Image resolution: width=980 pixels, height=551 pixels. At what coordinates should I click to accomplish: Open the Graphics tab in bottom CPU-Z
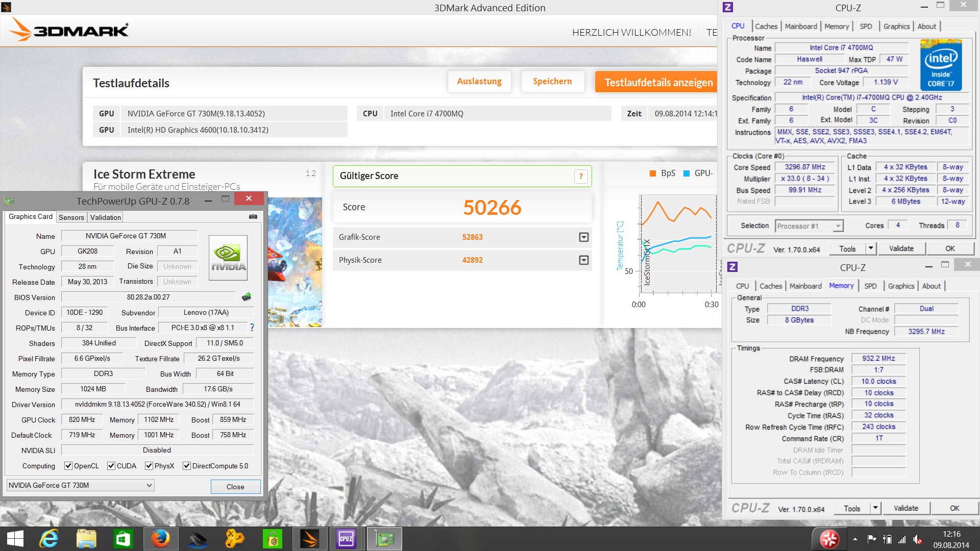[x=901, y=286]
